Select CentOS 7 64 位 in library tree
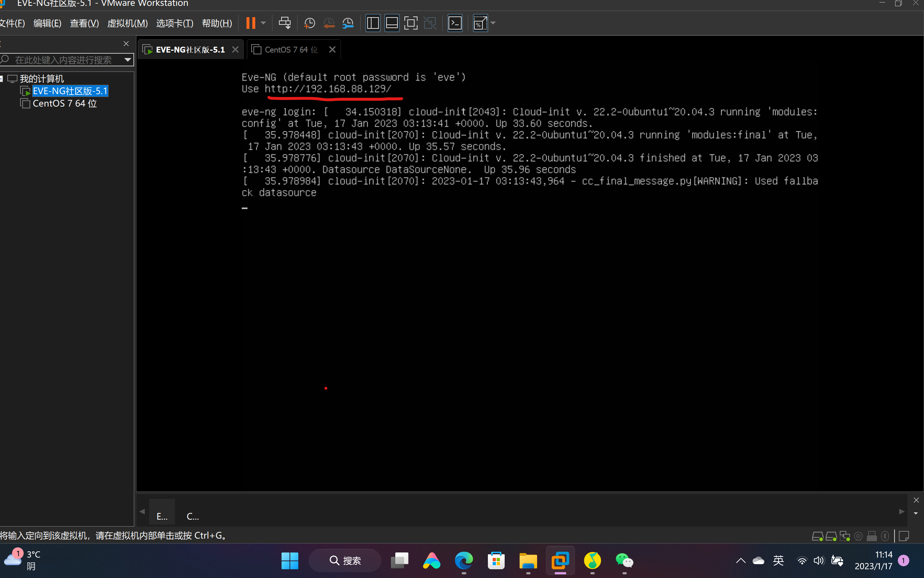 point(64,104)
